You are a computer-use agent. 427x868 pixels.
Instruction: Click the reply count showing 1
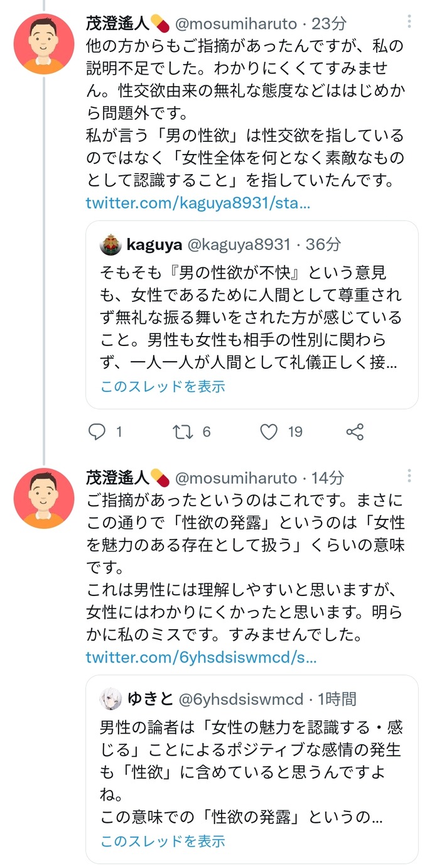(x=119, y=431)
